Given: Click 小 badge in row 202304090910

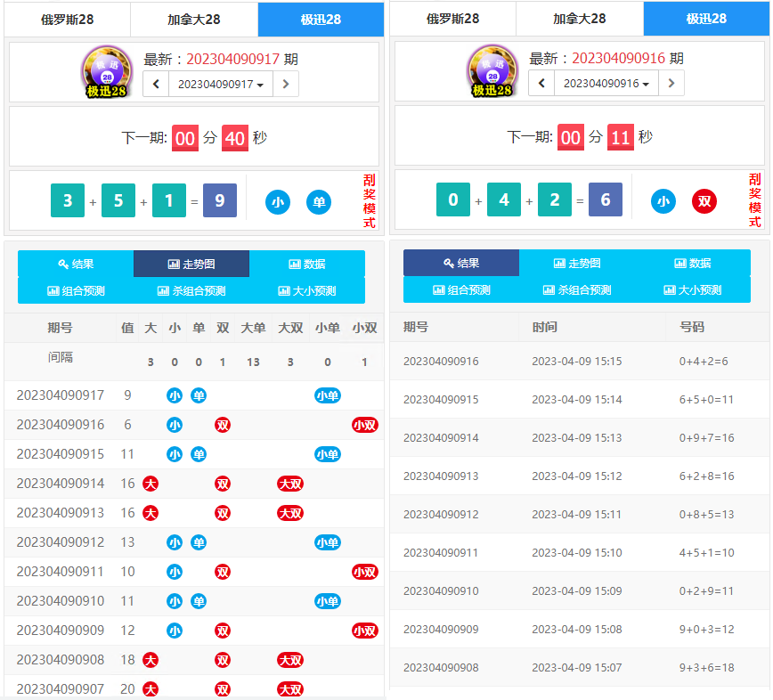Looking at the screenshot, I should [x=175, y=601].
